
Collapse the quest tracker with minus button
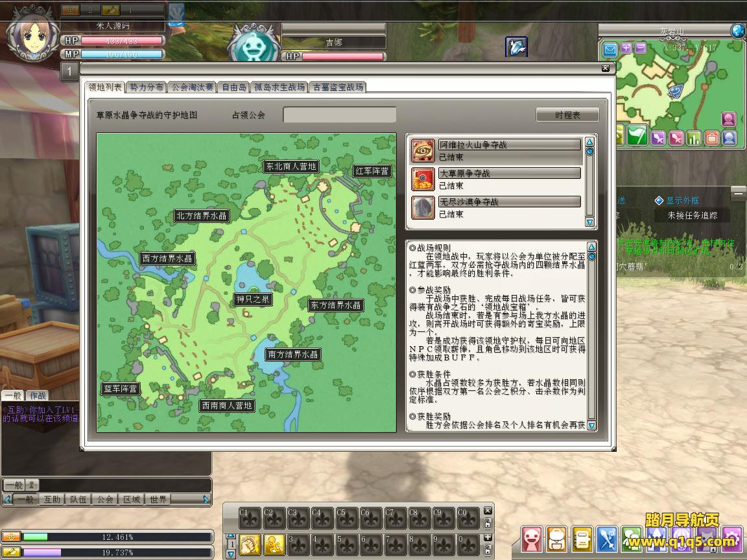point(738,193)
